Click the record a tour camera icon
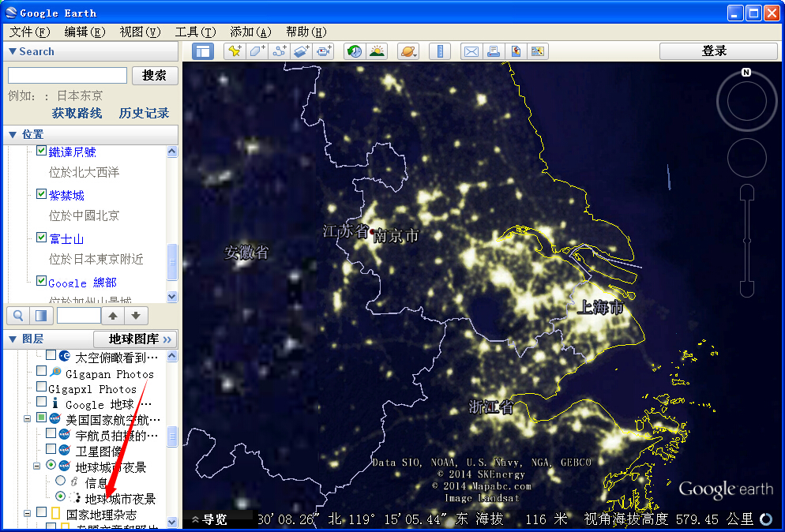The image size is (785, 532). point(324,51)
